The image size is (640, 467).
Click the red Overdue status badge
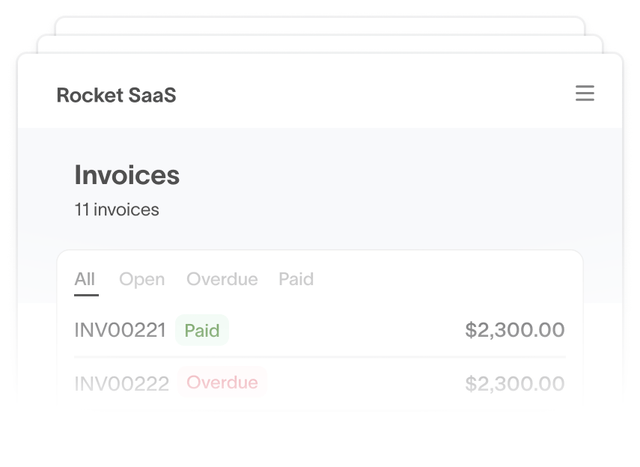222,383
